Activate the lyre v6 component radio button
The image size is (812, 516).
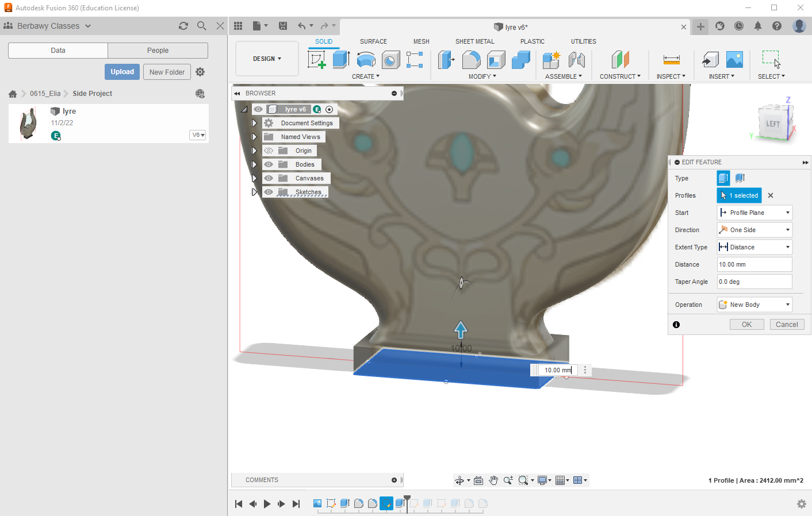(330, 109)
